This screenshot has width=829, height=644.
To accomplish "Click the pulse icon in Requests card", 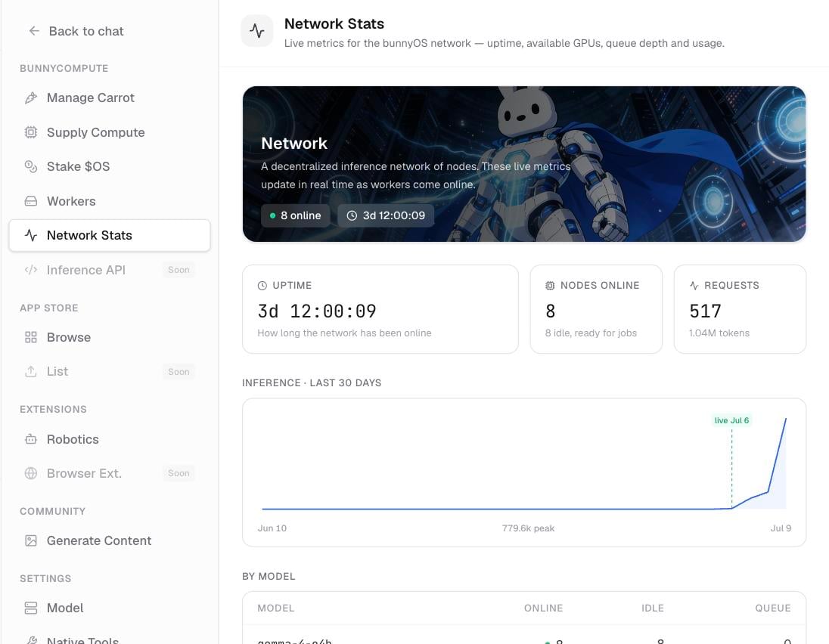I will click(x=694, y=286).
